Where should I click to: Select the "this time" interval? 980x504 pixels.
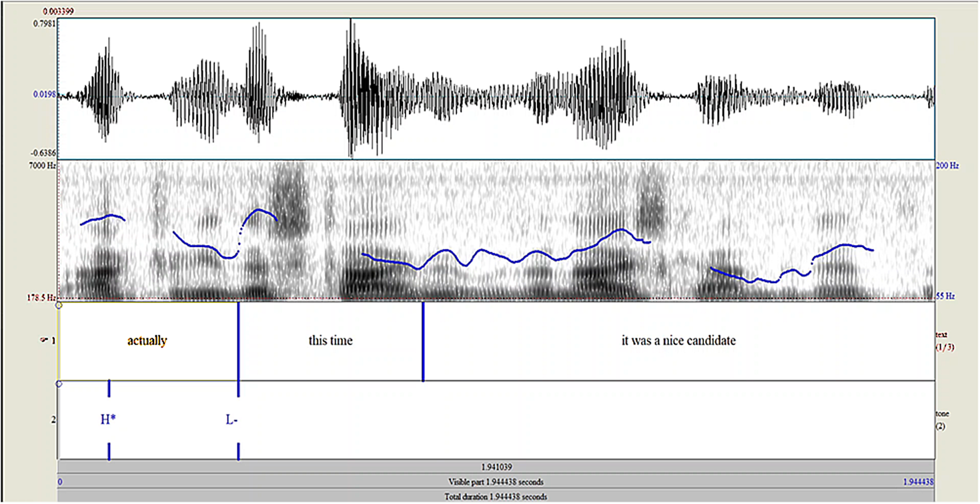click(330, 341)
